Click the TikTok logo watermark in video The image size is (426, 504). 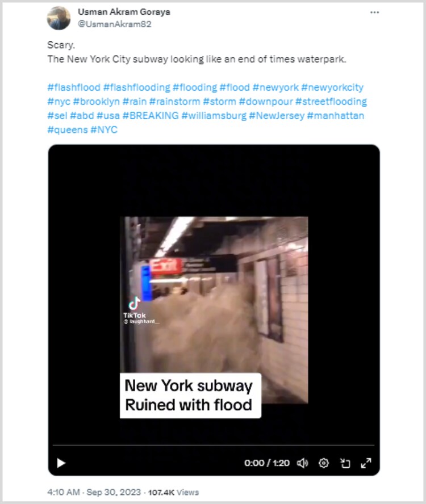coord(135,308)
